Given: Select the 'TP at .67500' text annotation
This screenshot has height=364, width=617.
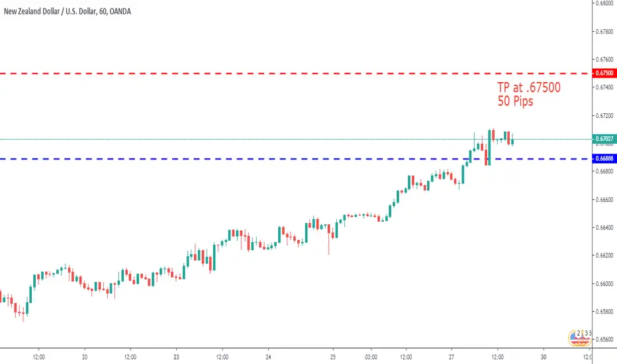Looking at the screenshot, I should pyautogui.click(x=529, y=87).
